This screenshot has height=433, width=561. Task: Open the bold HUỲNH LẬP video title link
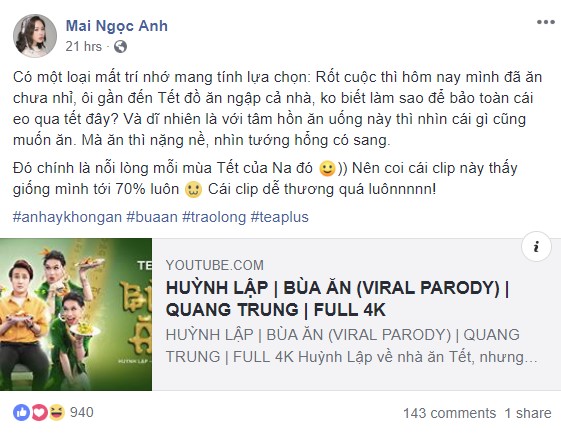click(x=337, y=299)
